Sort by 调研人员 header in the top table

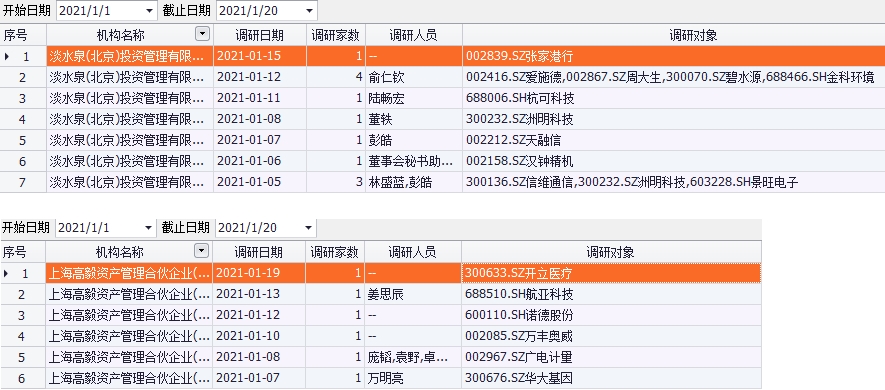click(414, 35)
